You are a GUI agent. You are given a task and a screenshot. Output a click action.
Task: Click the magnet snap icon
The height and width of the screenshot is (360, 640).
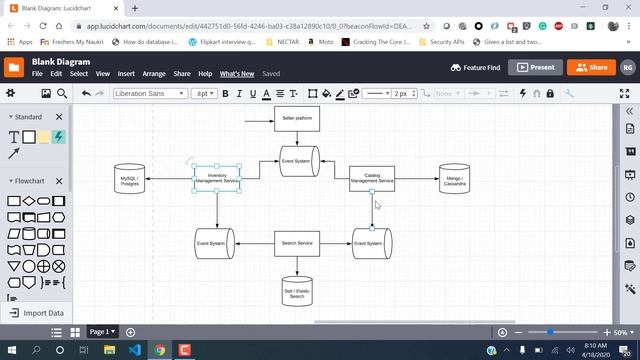(537, 93)
